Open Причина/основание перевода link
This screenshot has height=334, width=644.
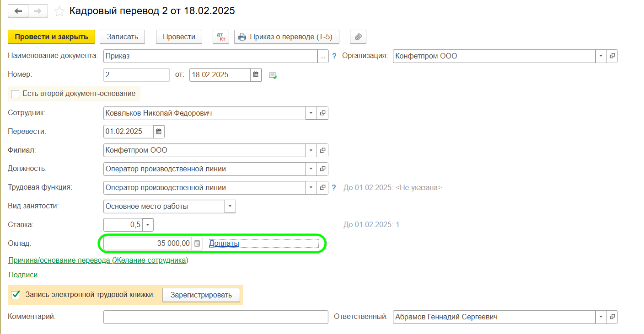click(98, 260)
